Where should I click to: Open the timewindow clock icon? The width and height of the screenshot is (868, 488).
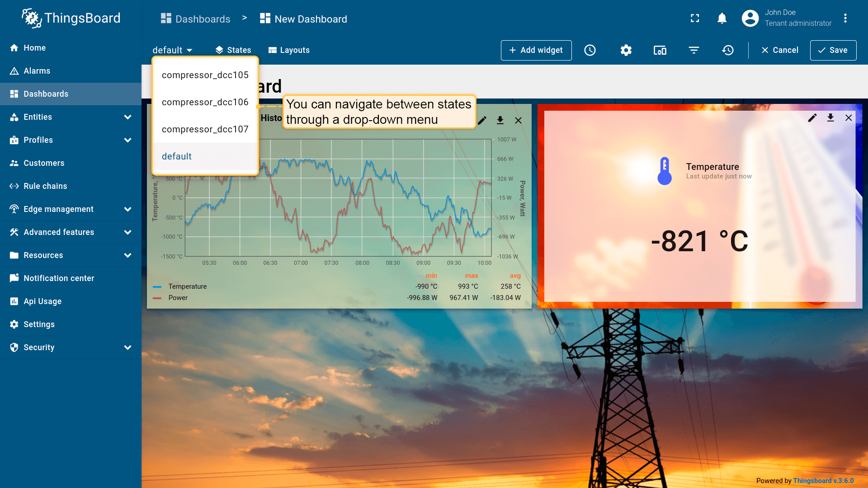(x=590, y=50)
